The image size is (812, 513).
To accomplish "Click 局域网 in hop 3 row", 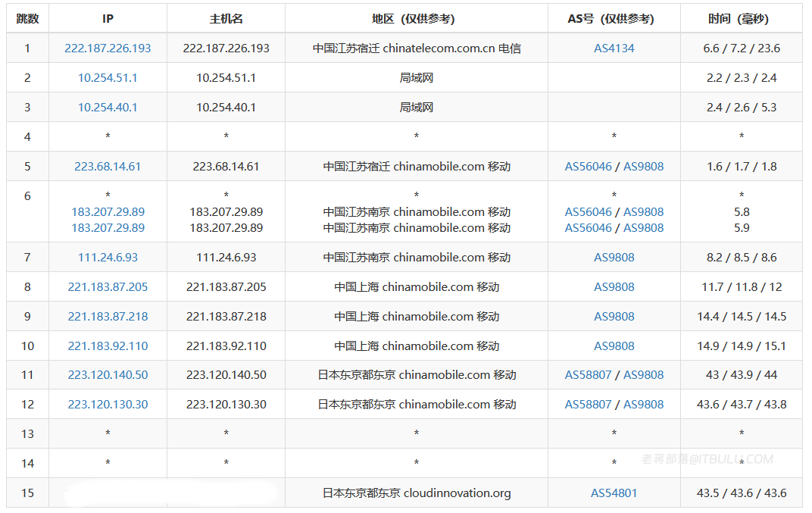I will pos(417,108).
